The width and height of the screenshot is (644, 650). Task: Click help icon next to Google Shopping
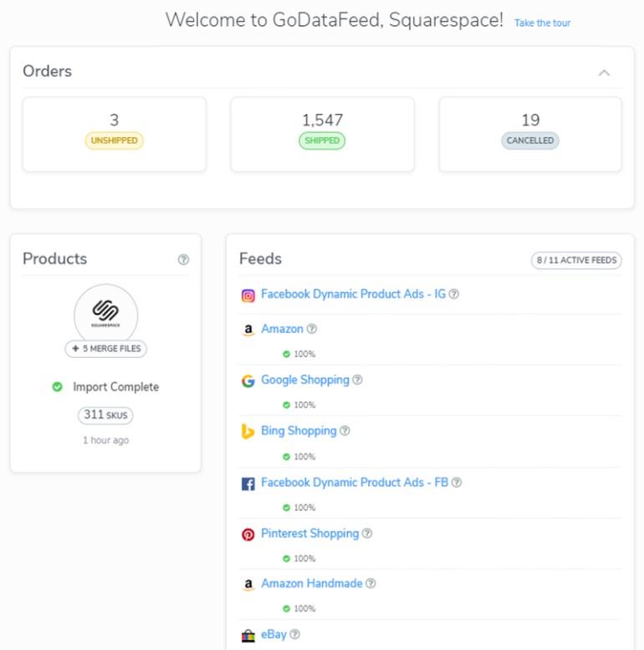[x=357, y=380]
